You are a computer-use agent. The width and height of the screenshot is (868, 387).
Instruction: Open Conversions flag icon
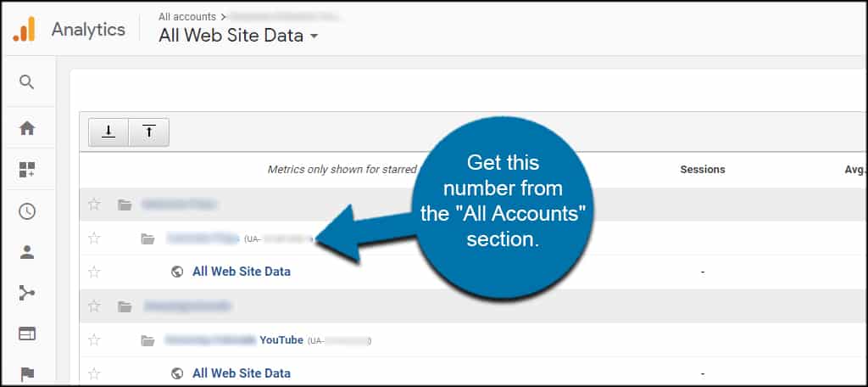26,374
